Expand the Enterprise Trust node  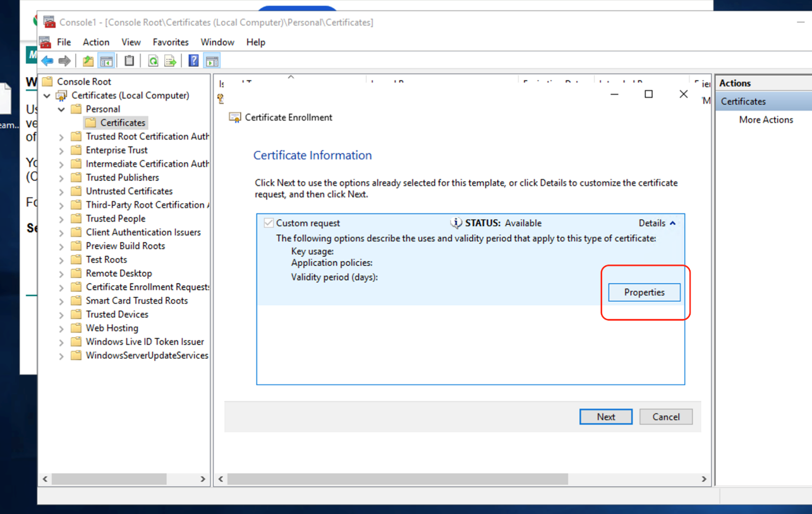[61, 150]
